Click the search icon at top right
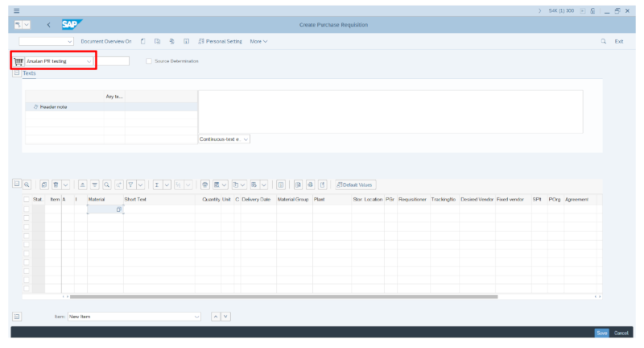Image resolution: width=644 pixels, height=348 pixels. point(603,41)
